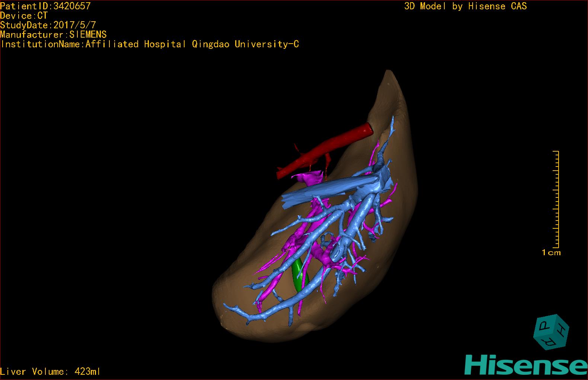Select the "StudyDate:2017/5/7" text
Image resolution: width=588 pixels, height=380 pixels.
tap(48, 25)
